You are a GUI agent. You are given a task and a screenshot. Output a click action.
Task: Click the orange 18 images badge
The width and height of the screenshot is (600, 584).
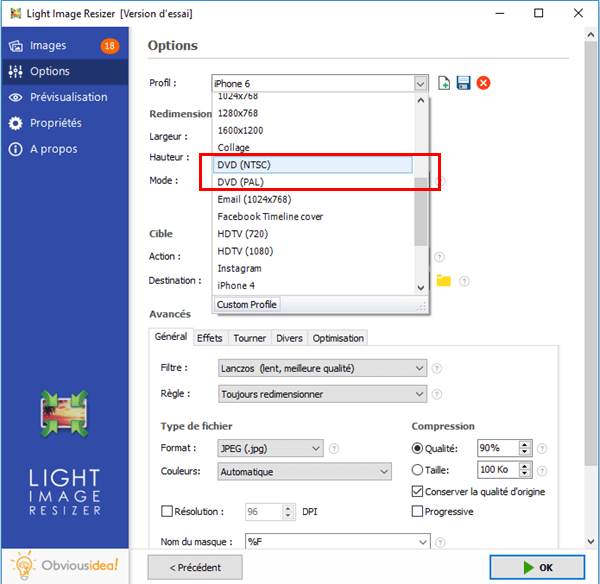(110, 46)
